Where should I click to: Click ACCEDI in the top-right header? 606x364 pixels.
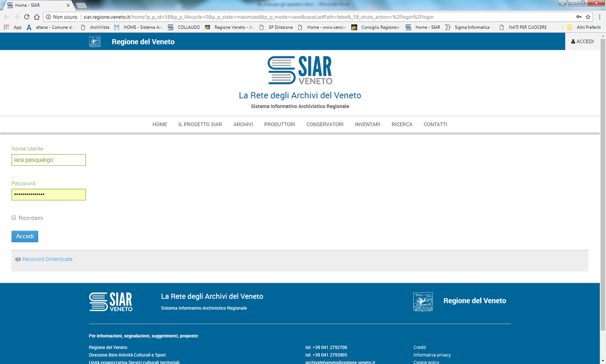point(582,41)
